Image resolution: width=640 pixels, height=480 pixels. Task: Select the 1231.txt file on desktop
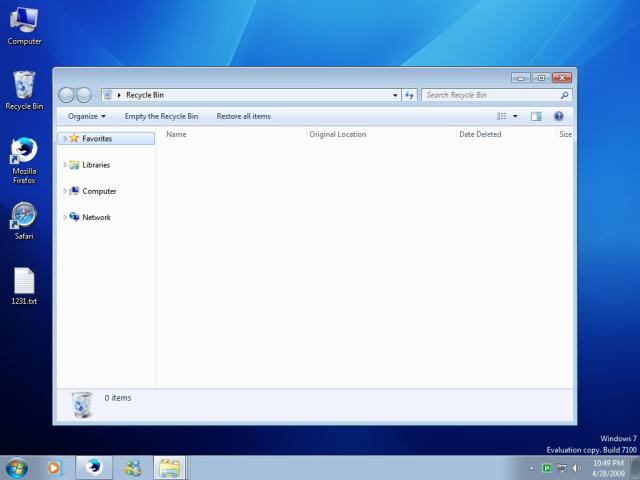pos(24,286)
